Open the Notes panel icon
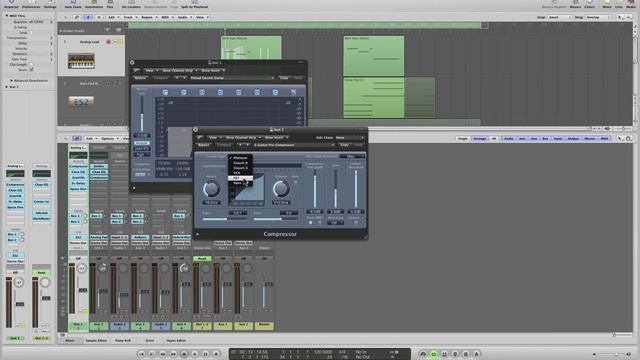The height and width of the screenshot is (360, 640). 607,4
